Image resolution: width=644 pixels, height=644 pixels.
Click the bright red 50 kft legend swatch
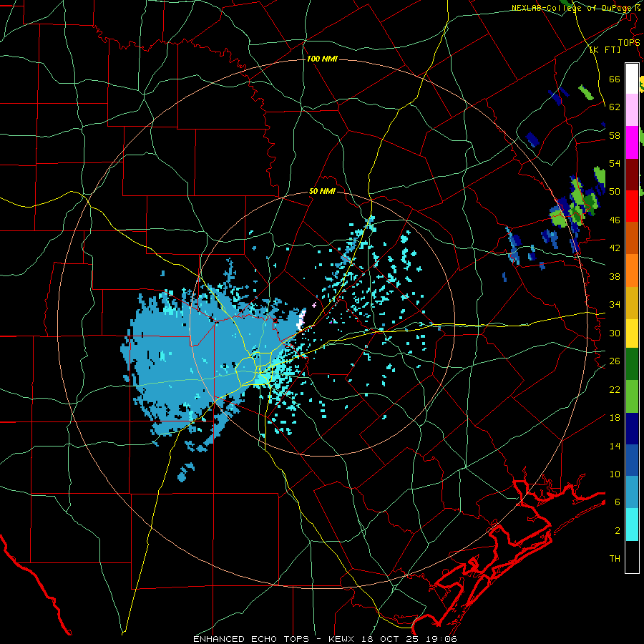pyautogui.click(x=632, y=206)
